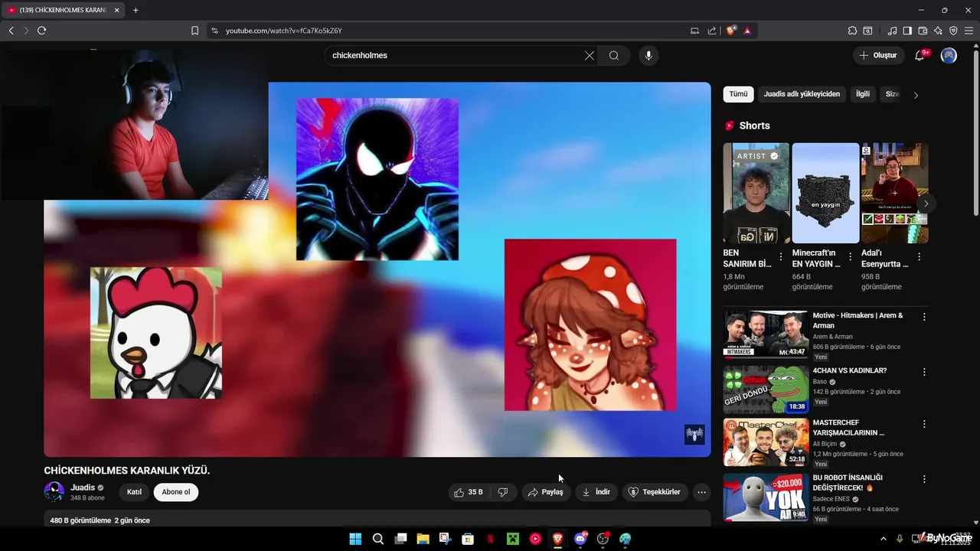Click channel watermark in video corner
980x551 pixels.
pyautogui.click(x=694, y=435)
